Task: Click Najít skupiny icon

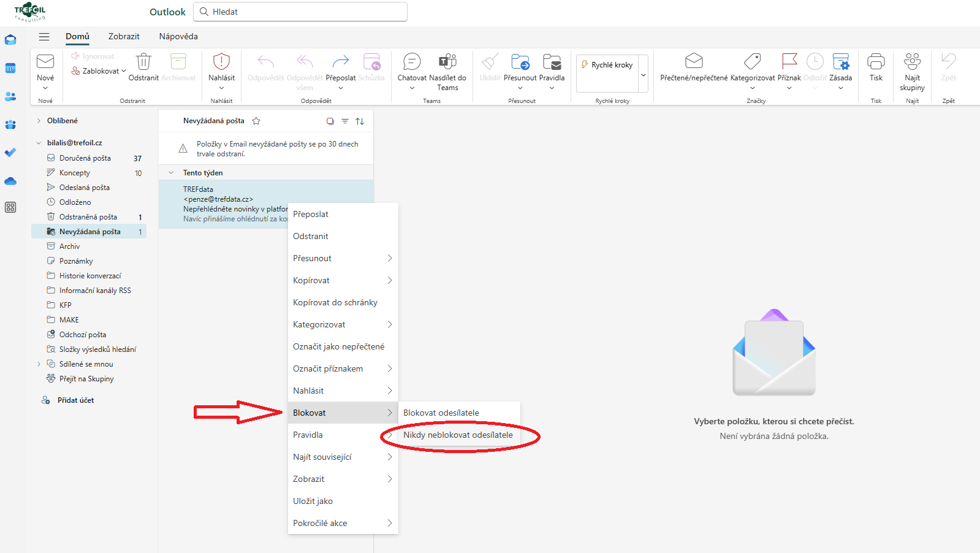Action: pyautogui.click(x=913, y=61)
